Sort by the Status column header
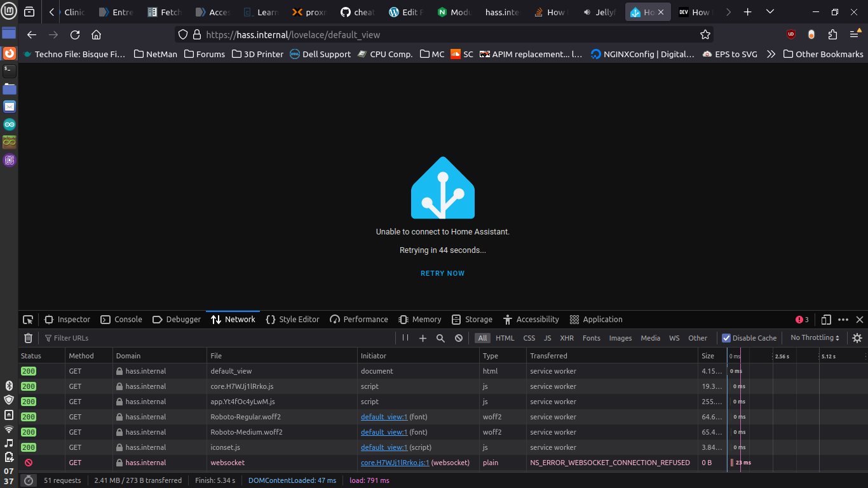This screenshot has height=488, width=868. click(x=41, y=356)
